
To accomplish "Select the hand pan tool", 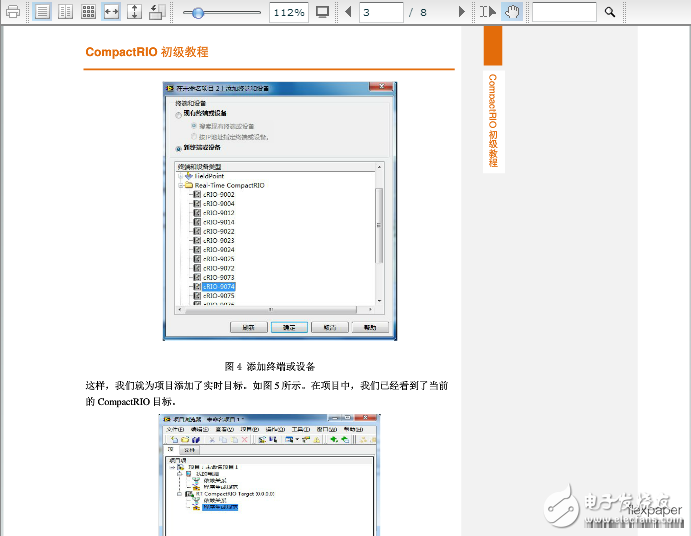I will tap(512, 11).
